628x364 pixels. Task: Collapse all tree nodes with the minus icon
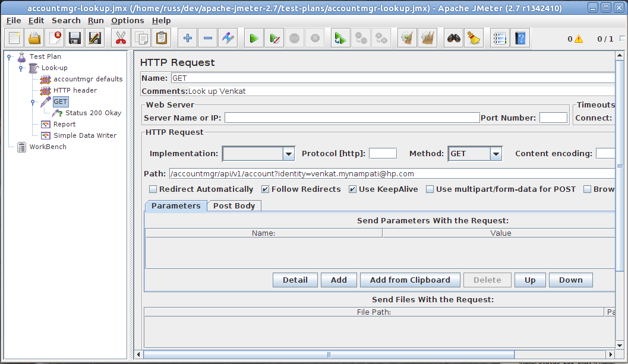click(x=208, y=39)
